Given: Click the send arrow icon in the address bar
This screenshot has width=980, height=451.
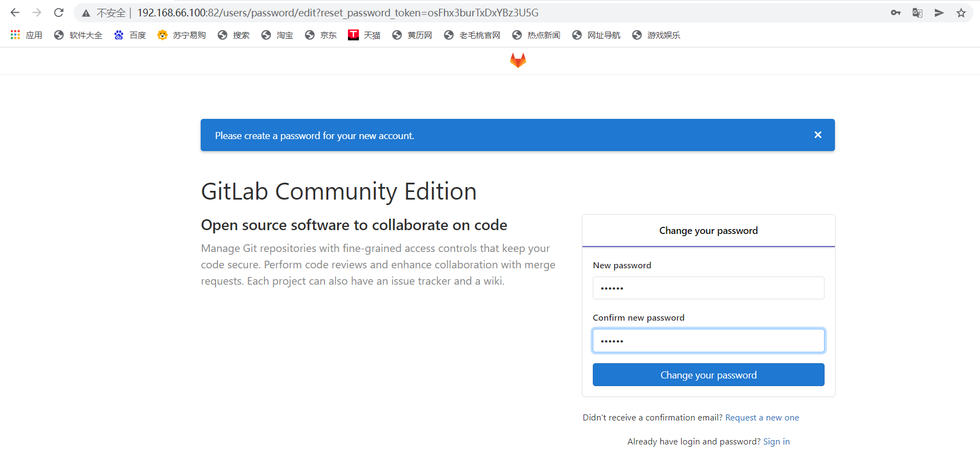Looking at the screenshot, I should click(x=939, y=13).
